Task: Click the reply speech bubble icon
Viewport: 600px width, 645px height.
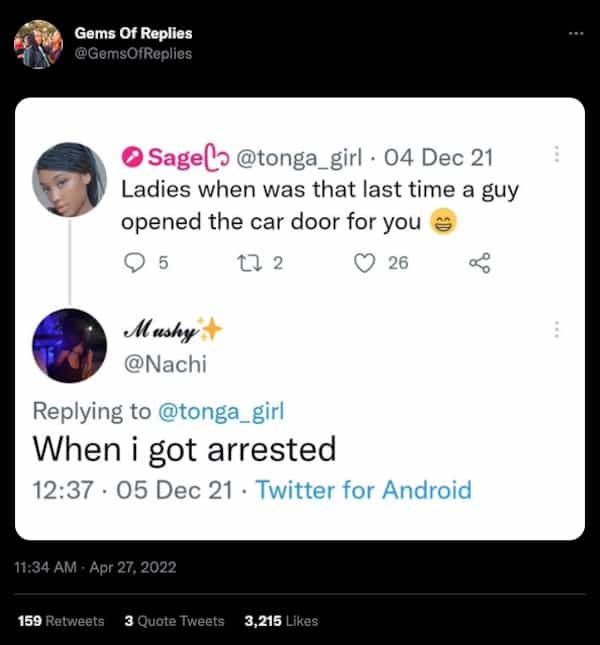Action: (134, 263)
